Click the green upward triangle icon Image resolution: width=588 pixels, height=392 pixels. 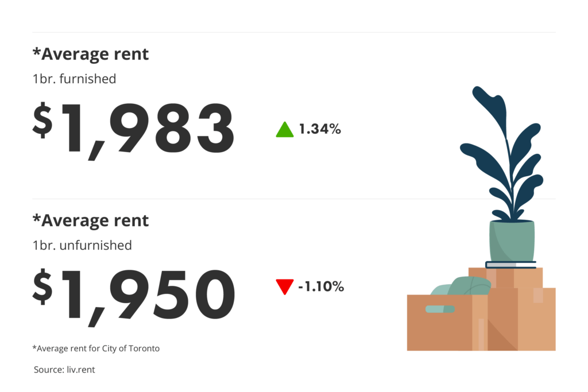pyautogui.click(x=285, y=130)
